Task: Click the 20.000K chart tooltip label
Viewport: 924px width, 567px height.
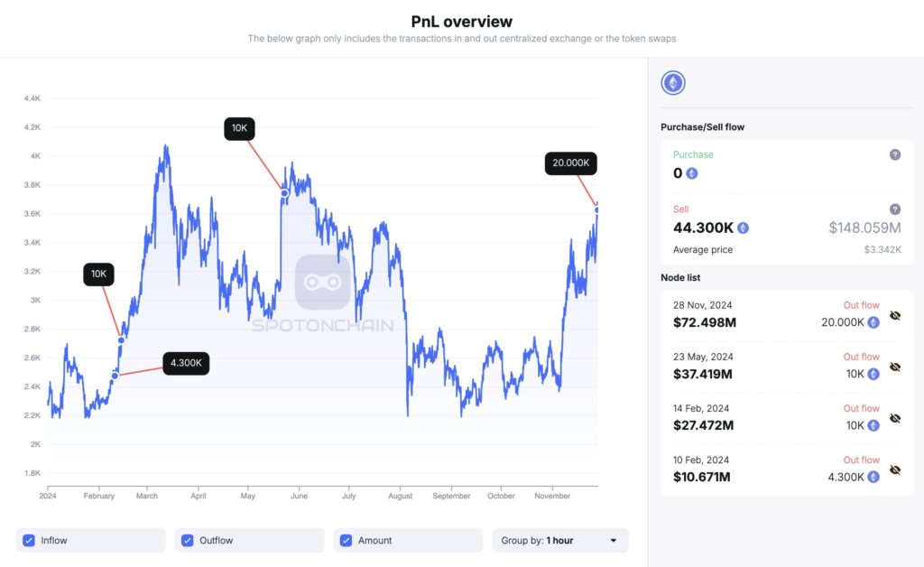Action: point(570,163)
